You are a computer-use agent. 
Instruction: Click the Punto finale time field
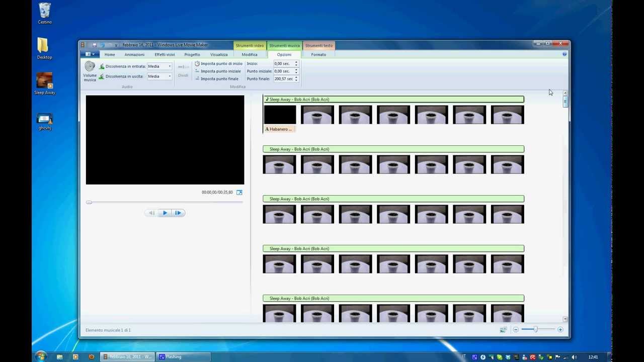pyautogui.click(x=284, y=79)
